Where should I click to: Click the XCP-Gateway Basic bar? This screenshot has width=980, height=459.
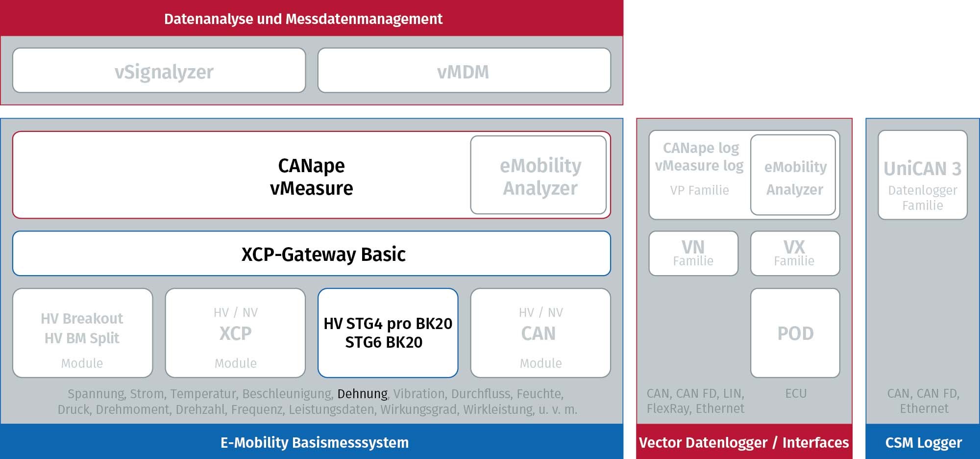pyautogui.click(x=312, y=254)
